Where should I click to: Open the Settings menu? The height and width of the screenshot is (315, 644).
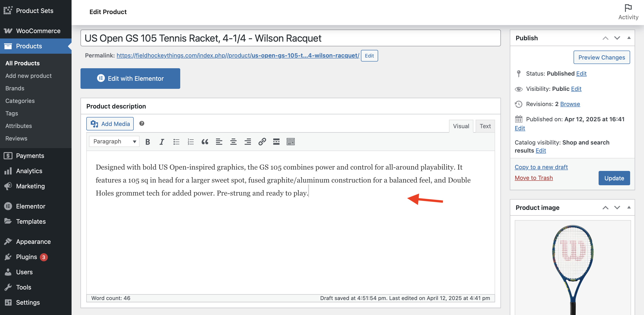pyautogui.click(x=36, y=302)
